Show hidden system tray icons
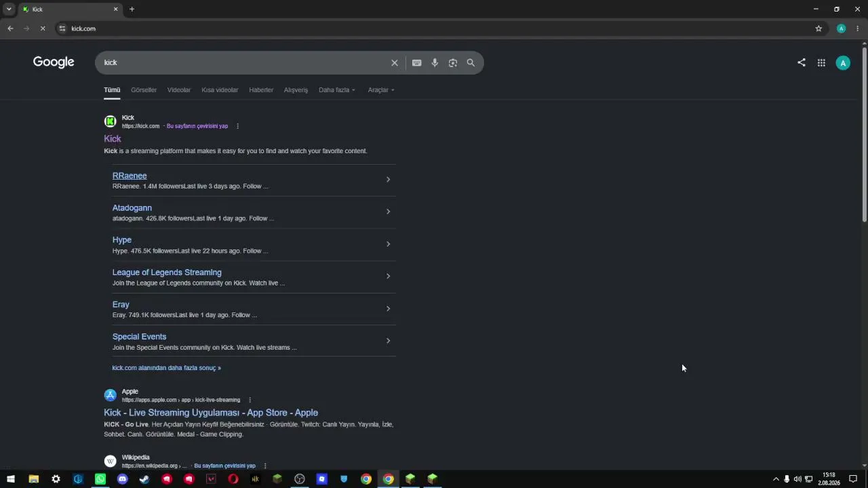Viewport: 868px width, 488px height. point(776,479)
